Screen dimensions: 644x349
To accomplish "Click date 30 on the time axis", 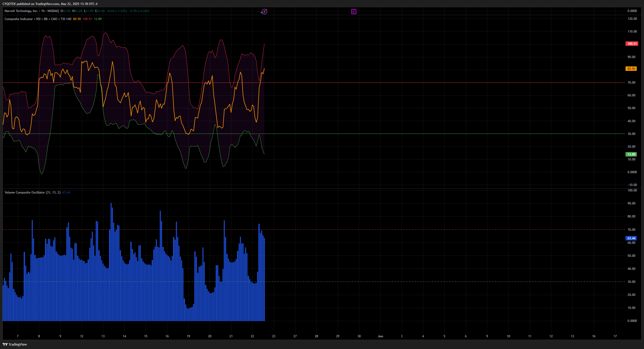I will (359, 336).
